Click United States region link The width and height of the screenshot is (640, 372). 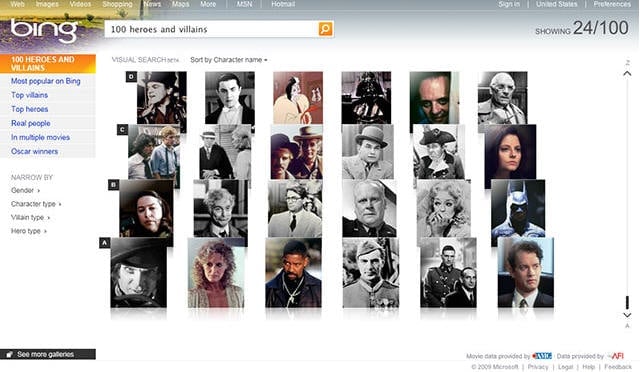pos(556,4)
